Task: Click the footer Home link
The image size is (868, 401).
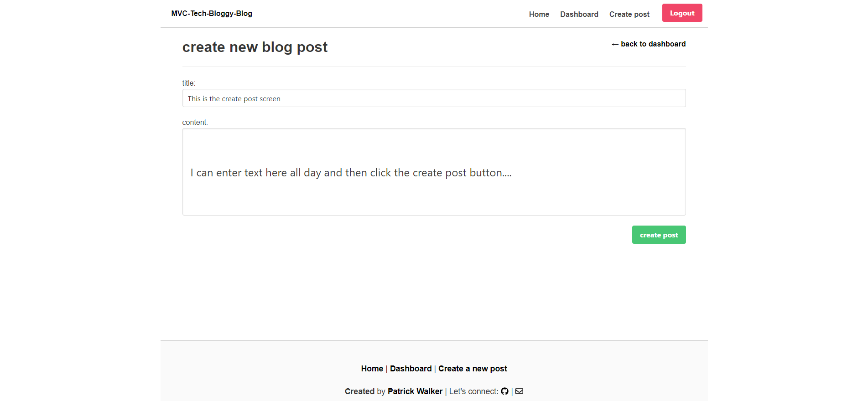Action: (x=372, y=369)
